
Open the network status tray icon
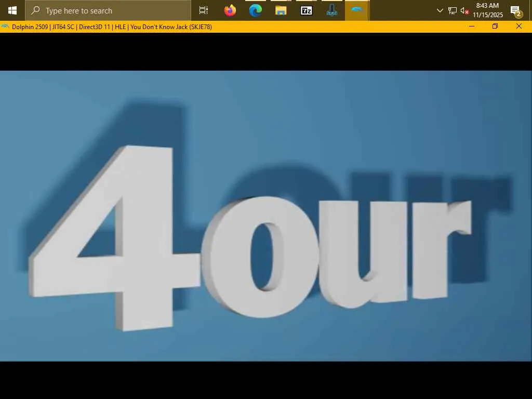(x=453, y=11)
